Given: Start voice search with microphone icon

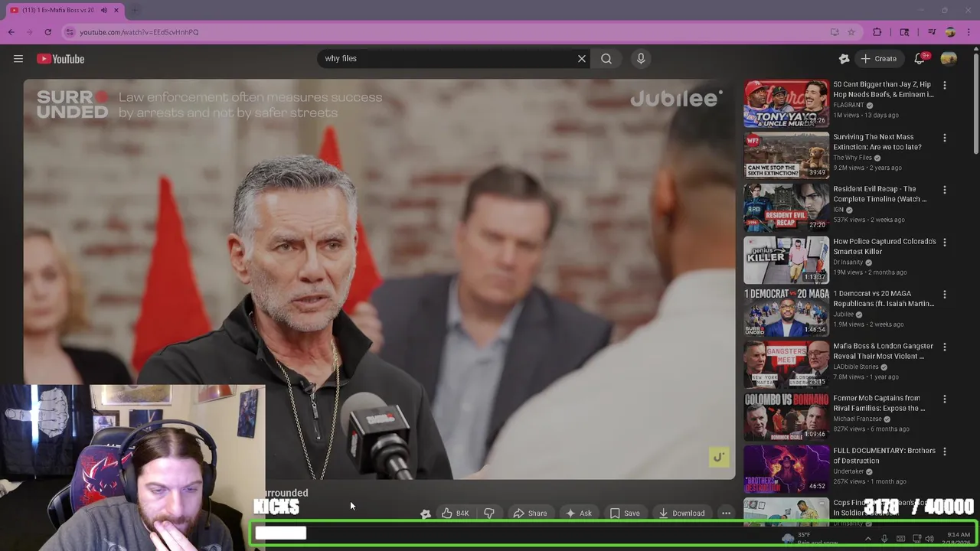Looking at the screenshot, I should pos(641,58).
